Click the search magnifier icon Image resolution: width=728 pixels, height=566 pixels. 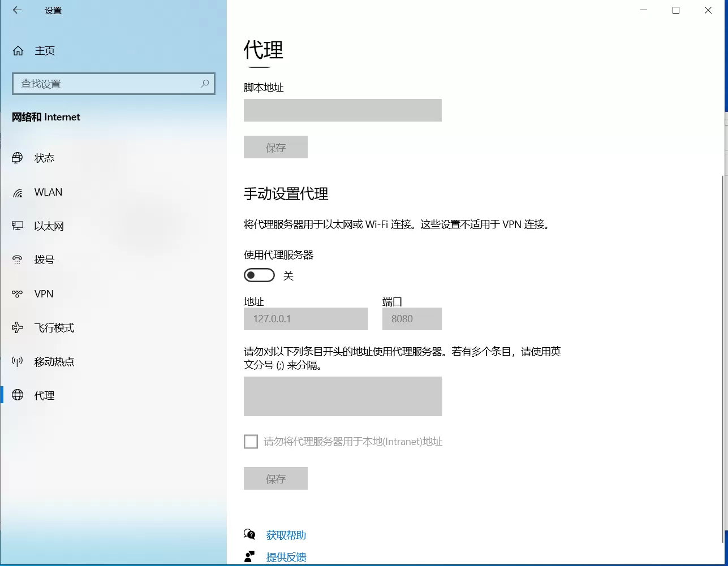pos(205,84)
